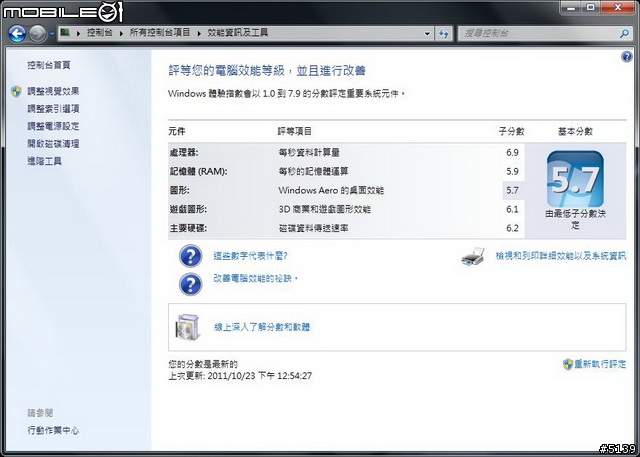Image resolution: width=640 pixels, height=457 pixels.
Task: Click the 基本分數 column header
Action: tap(575, 131)
